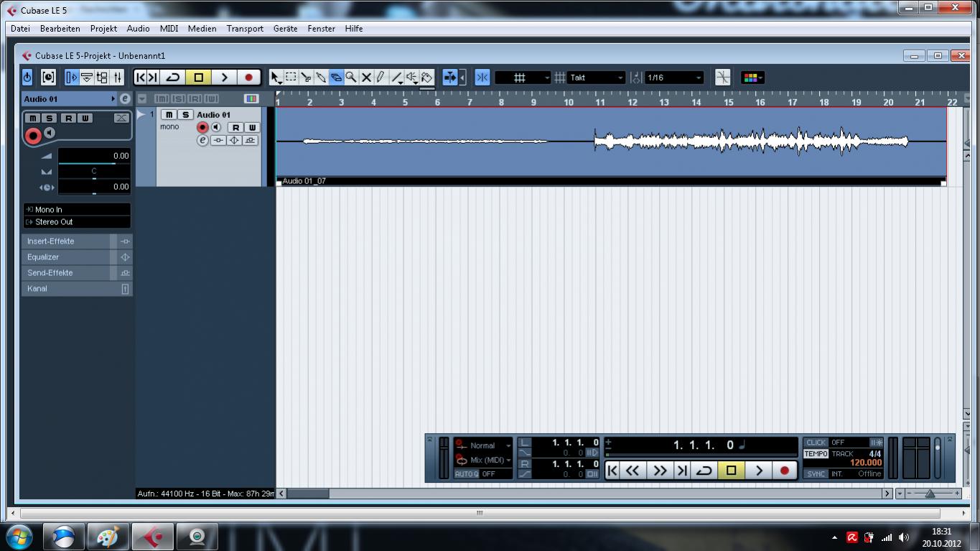Toggle Monitor speaker on Audio 01 track
This screenshot has width=980, height=551.
click(216, 127)
